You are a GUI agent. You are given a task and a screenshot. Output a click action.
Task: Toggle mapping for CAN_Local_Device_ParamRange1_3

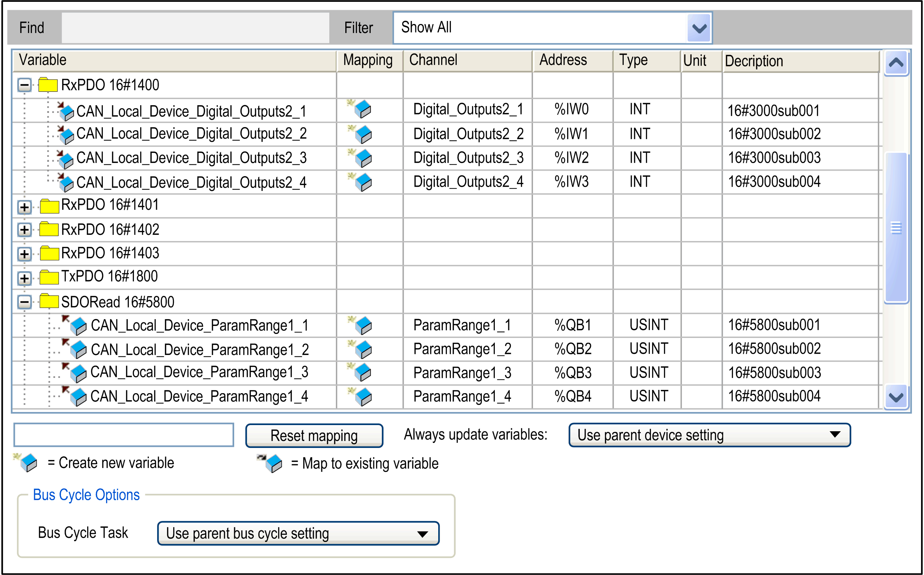pyautogui.click(x=362, y=372)
